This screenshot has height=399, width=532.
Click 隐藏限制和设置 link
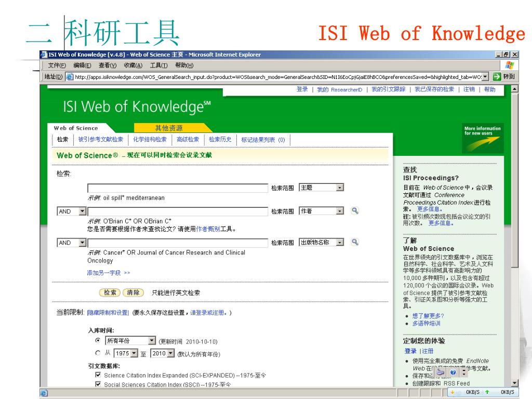point(108,313)
